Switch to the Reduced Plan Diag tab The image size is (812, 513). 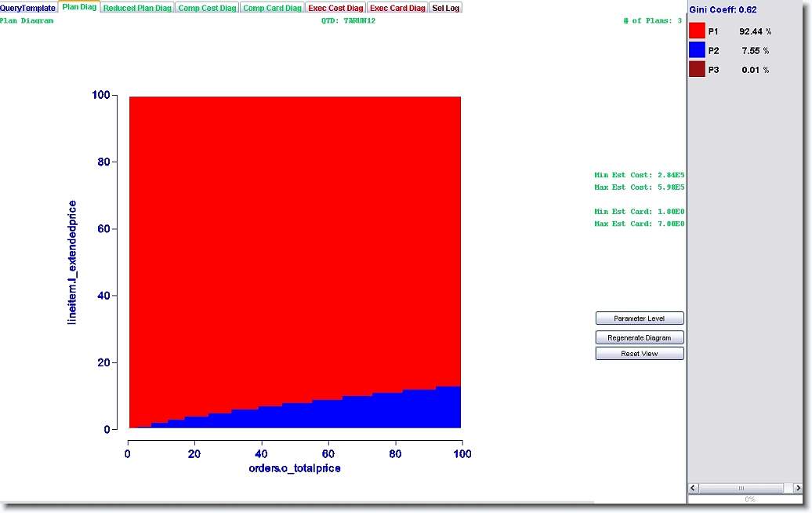[138, 8]
